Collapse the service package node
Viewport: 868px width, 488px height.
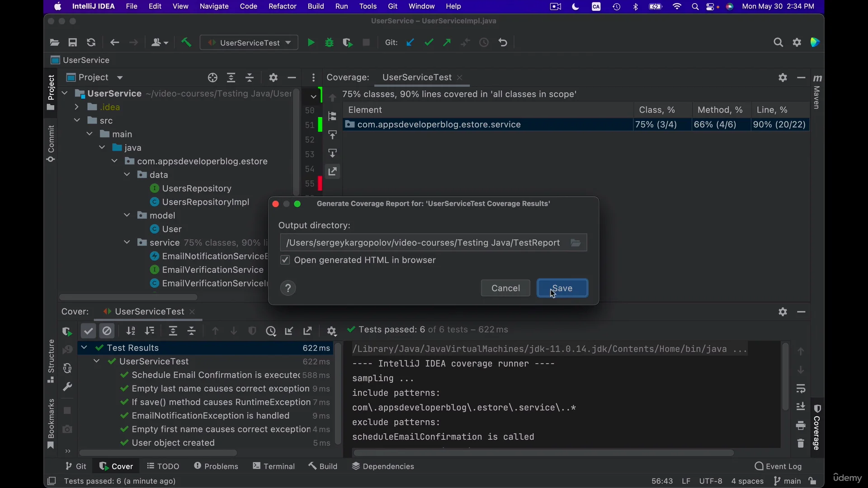127,243
